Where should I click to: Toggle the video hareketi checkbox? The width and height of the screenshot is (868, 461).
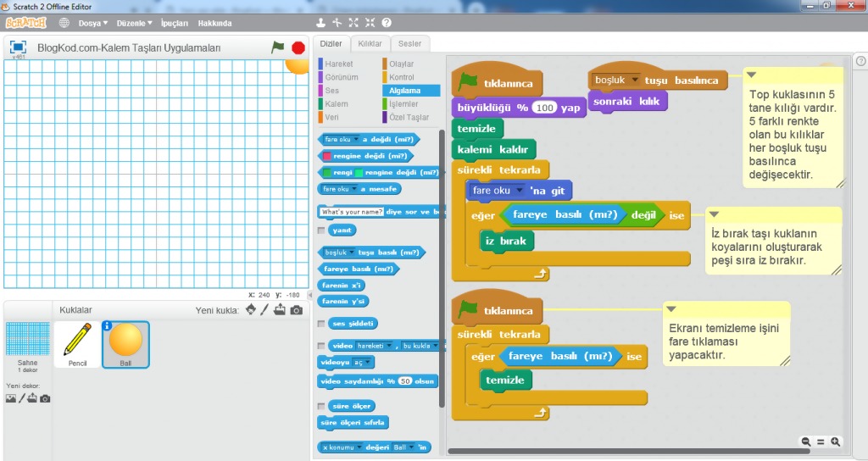[x=321, y=346]
